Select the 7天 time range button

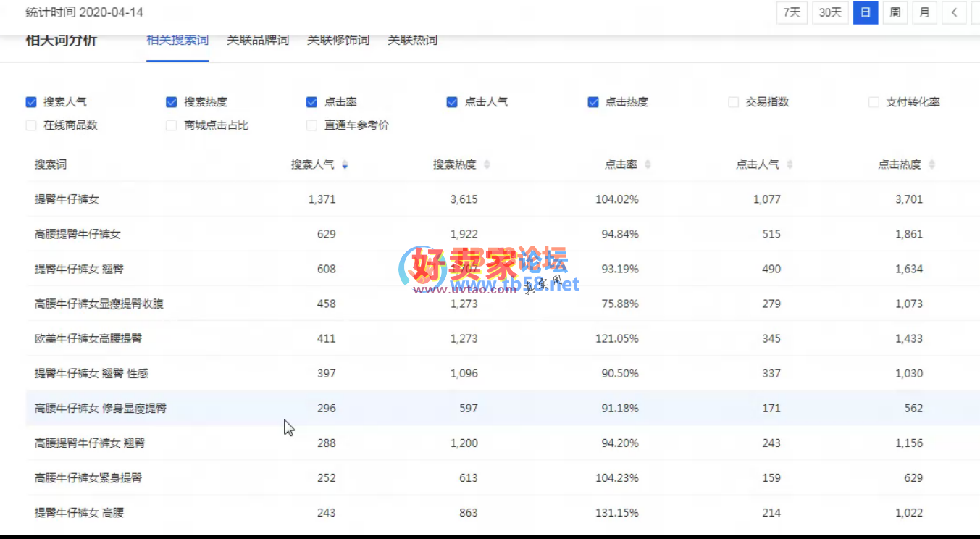coord(792,12)
